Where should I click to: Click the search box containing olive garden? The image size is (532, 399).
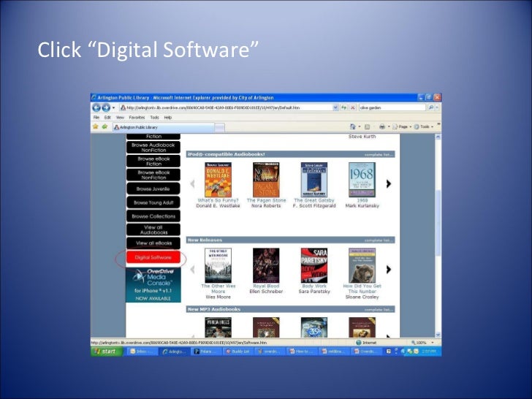[x=392, y=107]
